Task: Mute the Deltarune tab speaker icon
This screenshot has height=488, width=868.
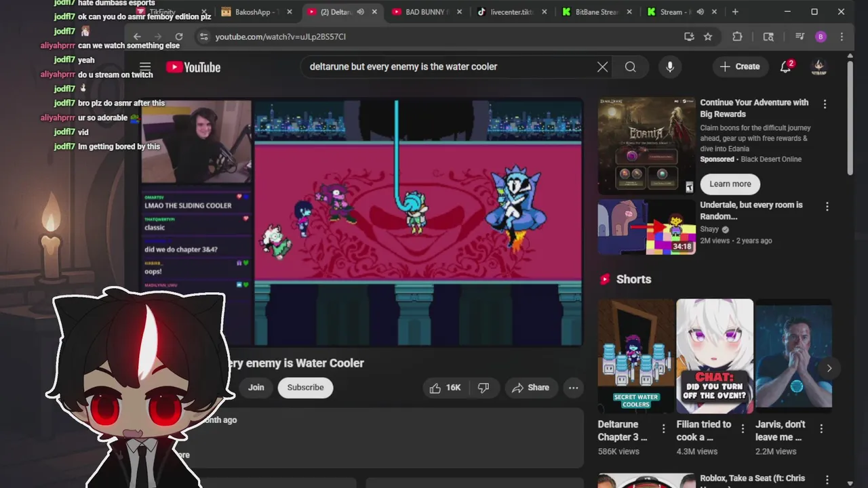Action: click(x=360, y=12)
